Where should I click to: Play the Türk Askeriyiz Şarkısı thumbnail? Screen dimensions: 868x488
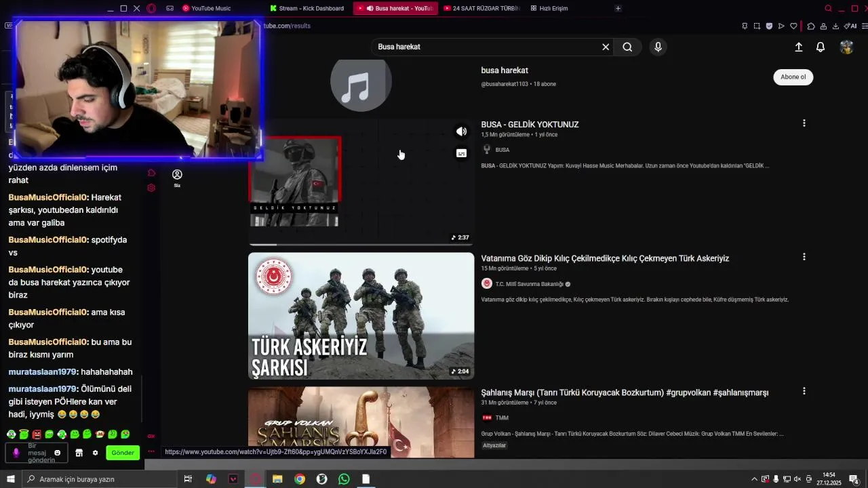pos(361,316)
